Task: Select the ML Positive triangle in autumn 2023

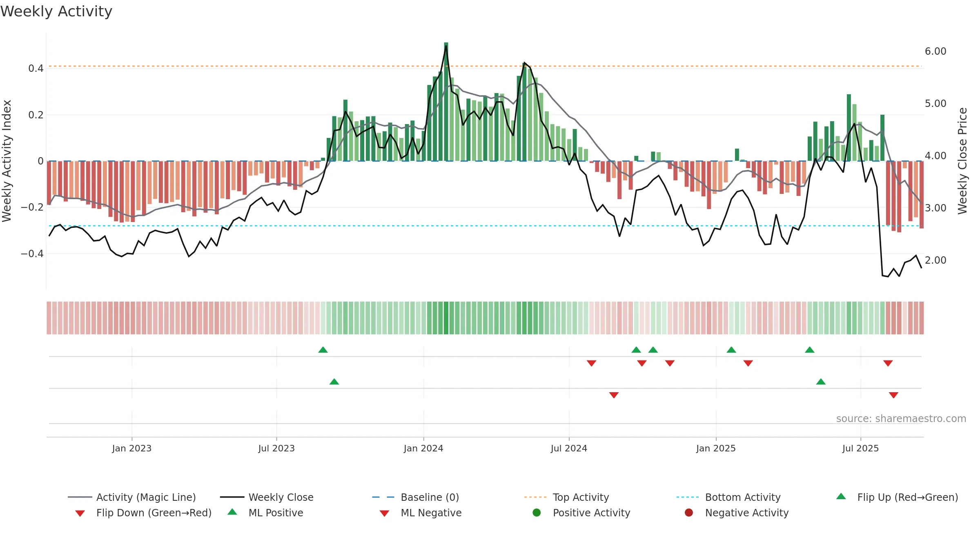Action: coord(334,382)
